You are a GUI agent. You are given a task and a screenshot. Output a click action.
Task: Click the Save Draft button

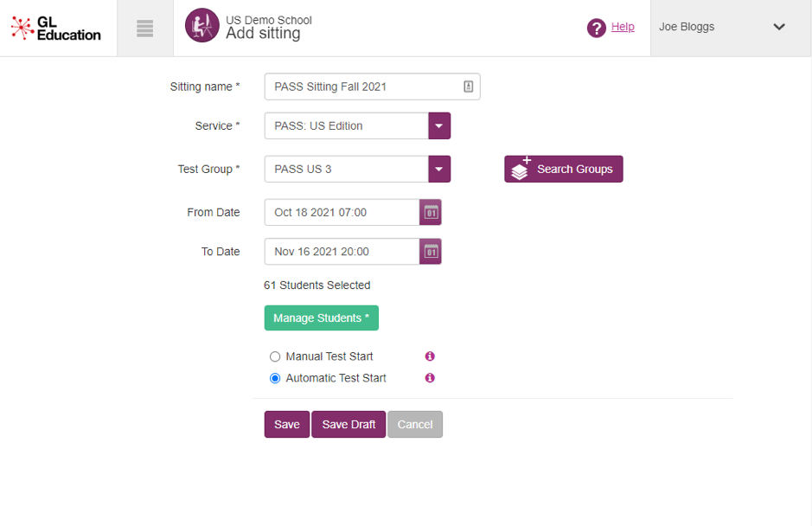[348, 425]
